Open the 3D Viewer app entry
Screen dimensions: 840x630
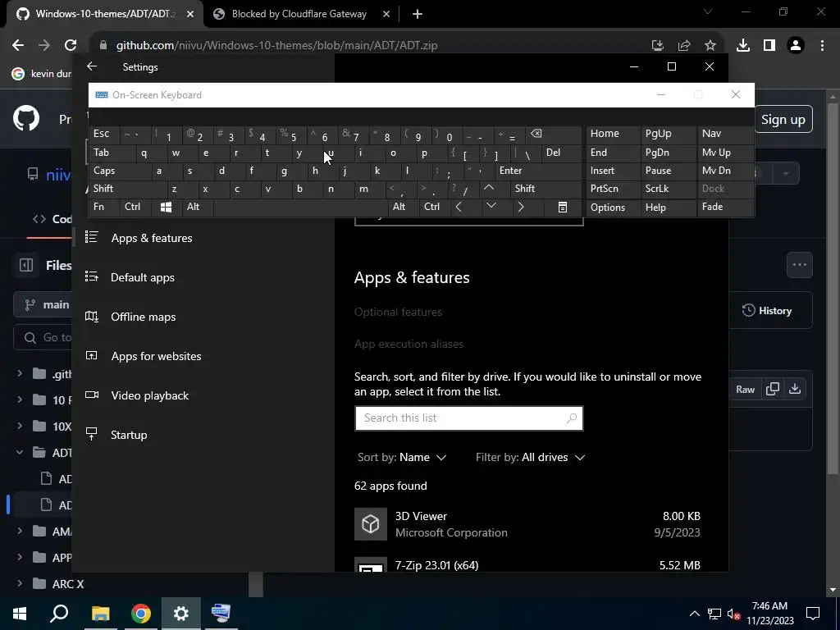[x=527, y=524]
